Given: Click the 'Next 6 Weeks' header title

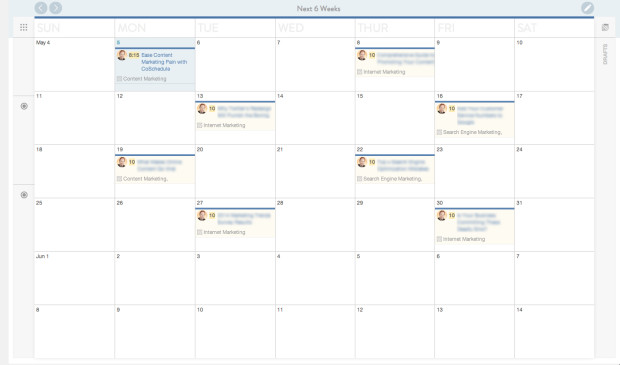Looking at the screenshot, I should (319, 8).
